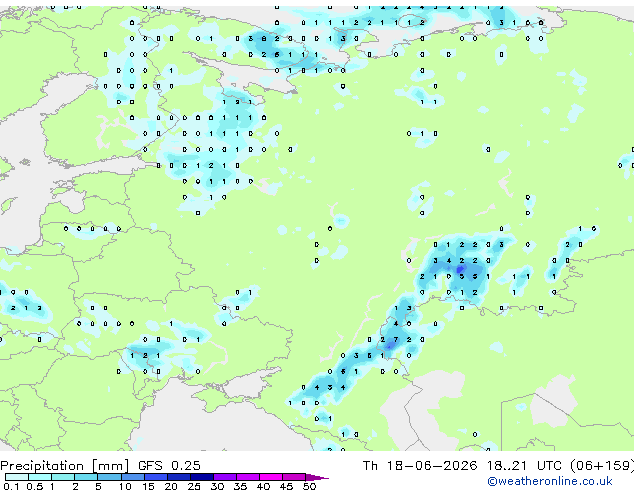Click the 45 to 50 mm magenta swatch
The image size is (634, 490).
294,477
